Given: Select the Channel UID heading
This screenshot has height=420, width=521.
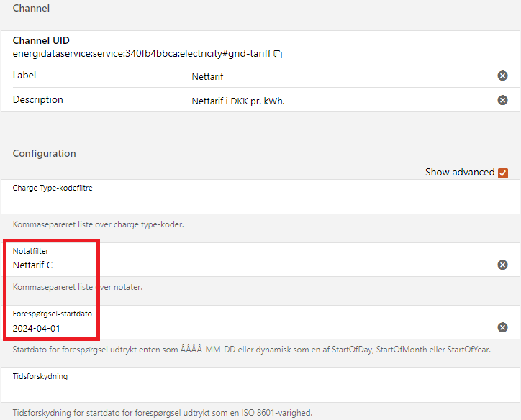Looking at the screenshot, I should click(41, 40).
